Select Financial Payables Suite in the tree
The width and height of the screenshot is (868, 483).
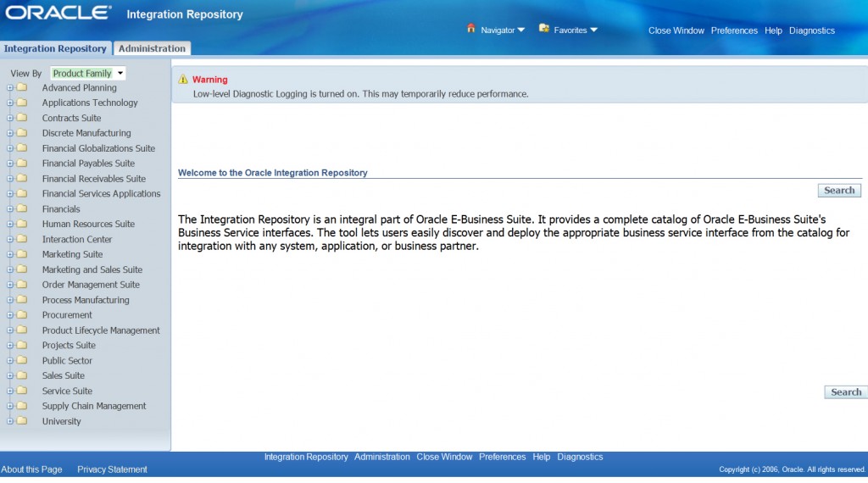pyautogui.click(x=88, y=164)
